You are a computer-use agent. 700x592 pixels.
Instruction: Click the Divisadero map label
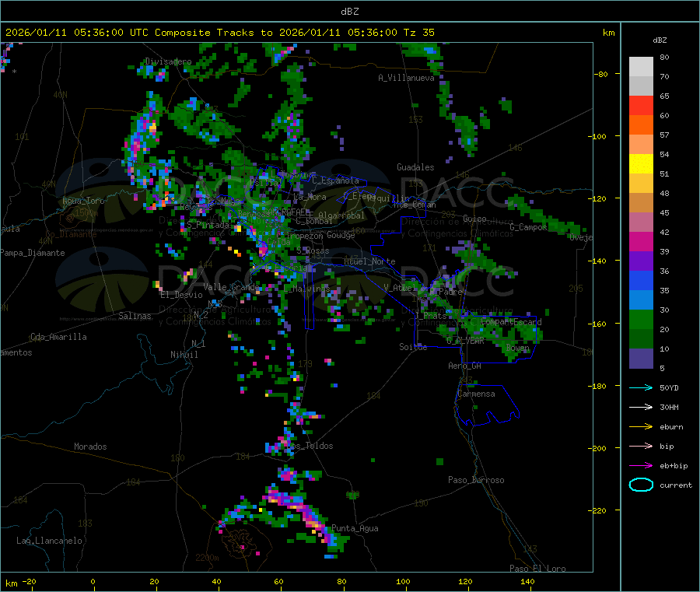[x=168, y=61]
